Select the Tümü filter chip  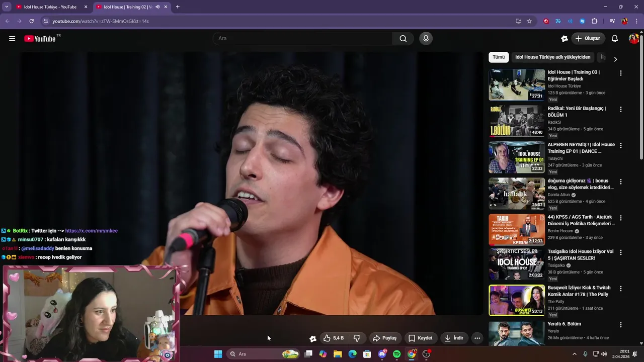pos(499,57)
